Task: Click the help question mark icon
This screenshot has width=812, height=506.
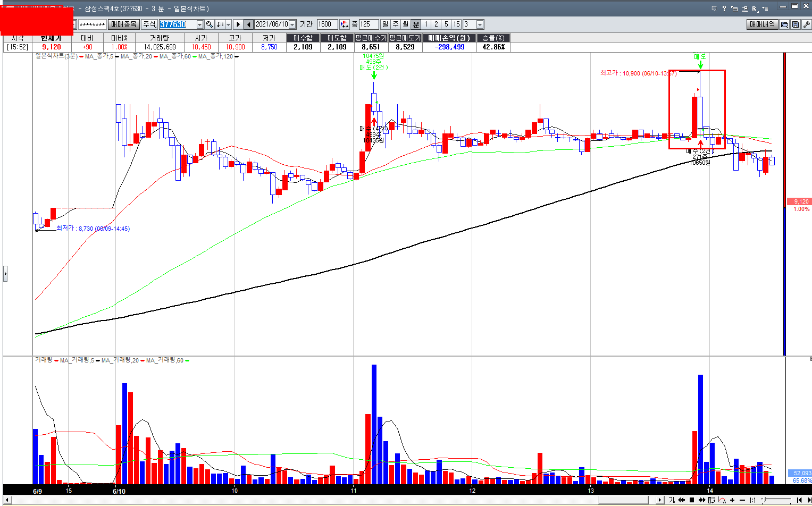Action: click(x=724, y=9)
